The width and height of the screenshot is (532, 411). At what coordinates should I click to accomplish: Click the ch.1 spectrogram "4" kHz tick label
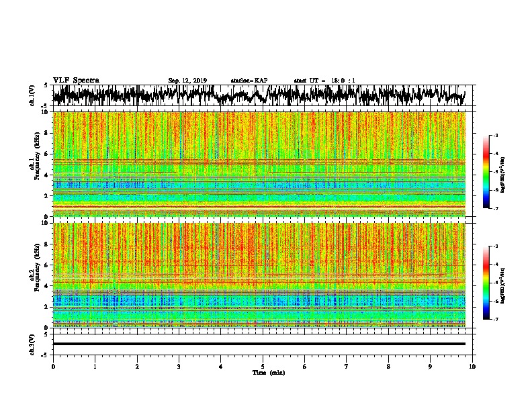pos(47,175)
